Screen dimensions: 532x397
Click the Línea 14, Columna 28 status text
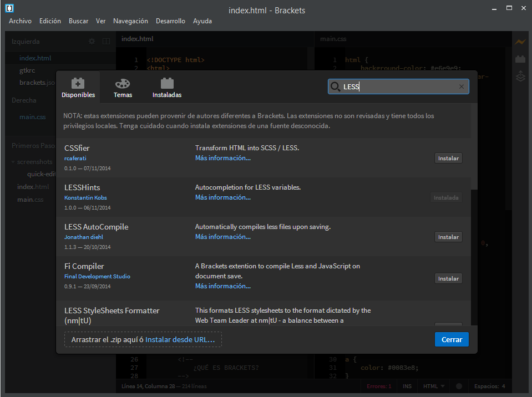(150, 386)
